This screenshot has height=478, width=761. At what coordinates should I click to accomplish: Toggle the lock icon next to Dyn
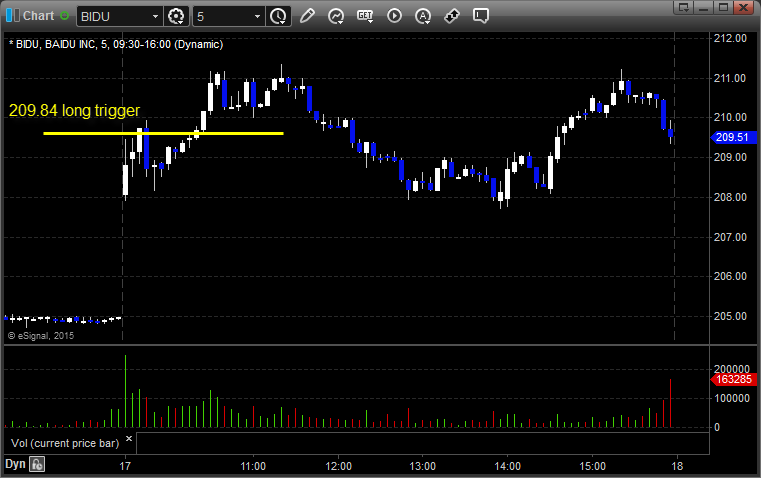(37, 464)
